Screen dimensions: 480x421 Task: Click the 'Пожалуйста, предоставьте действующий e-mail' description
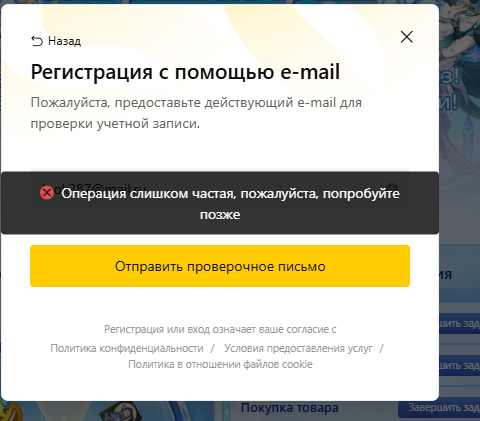(x=196, y=113)
